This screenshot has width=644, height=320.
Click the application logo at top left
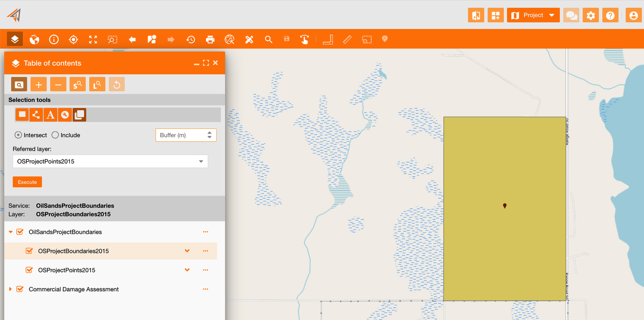[x=14, y=15]
